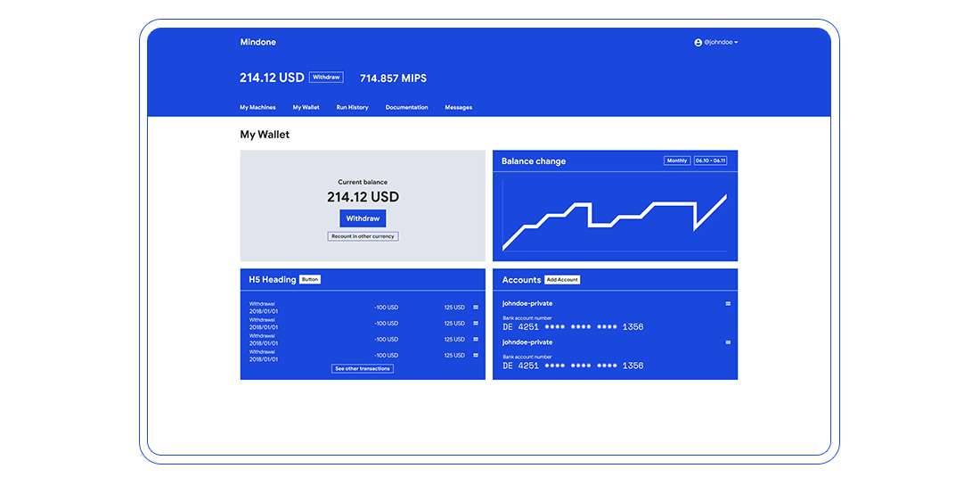The height and width of the screenshot is (485, 980).
Task: Open the 06.10 - 06.11 date range selector
Action: pyautogui.click(x=711, y=160)
